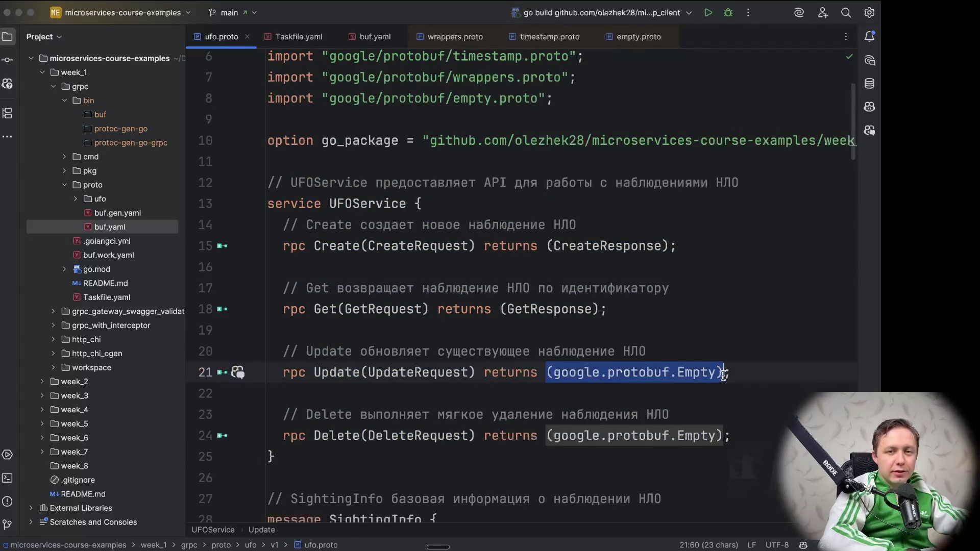The height and width of the screenshot is (551, 980).
Task: Open the Git tool window icon
Action: (x=7, y=524)
